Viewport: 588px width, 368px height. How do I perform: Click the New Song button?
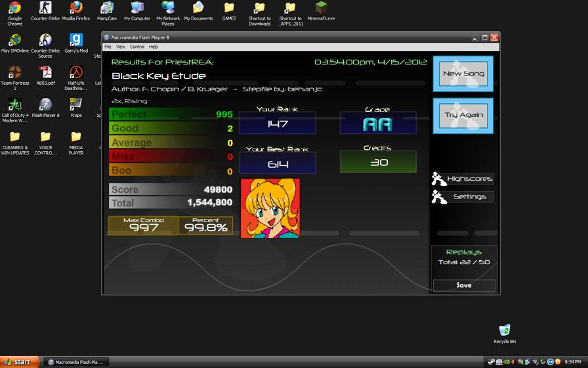463,74
